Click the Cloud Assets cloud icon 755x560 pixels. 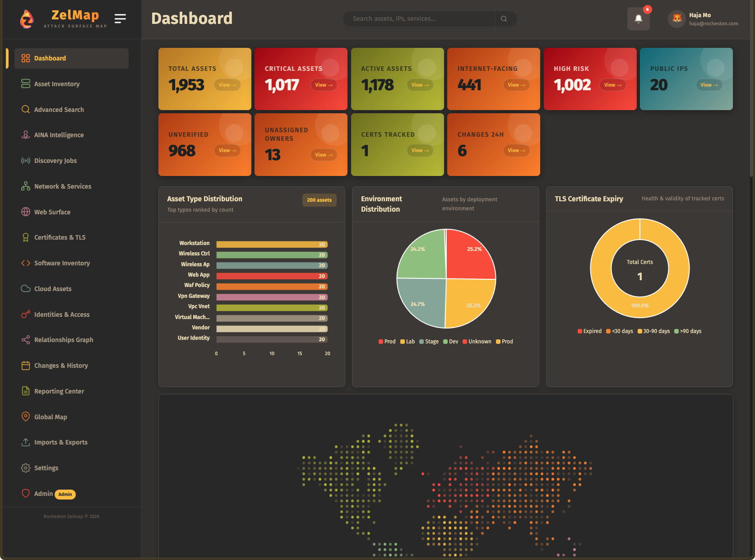26,289
